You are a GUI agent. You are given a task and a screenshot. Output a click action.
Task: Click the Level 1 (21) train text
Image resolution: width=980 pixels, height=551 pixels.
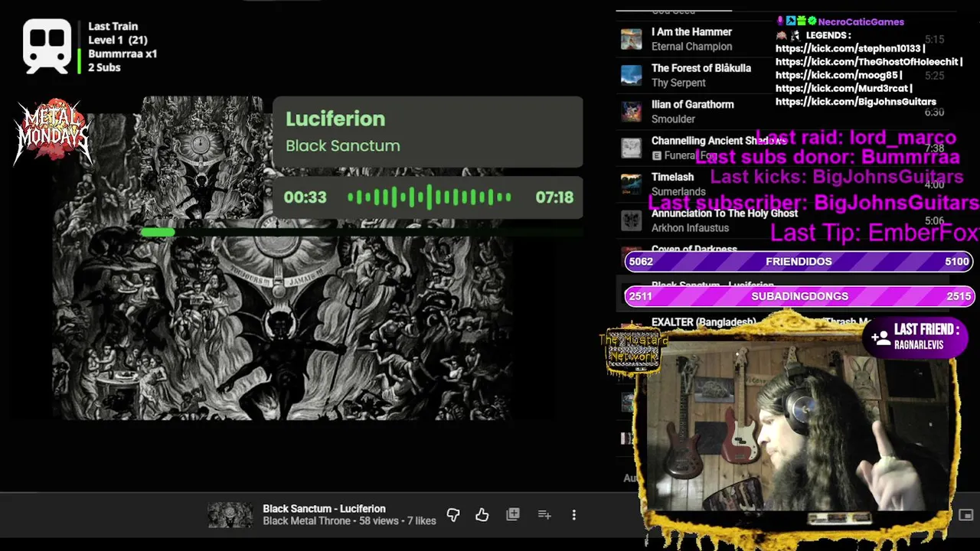[118, 40]
